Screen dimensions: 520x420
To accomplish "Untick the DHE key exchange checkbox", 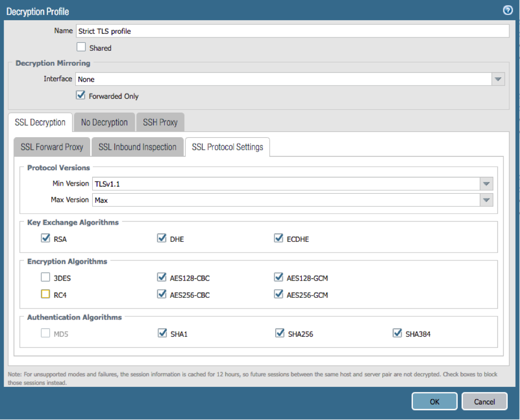I will tap(162, 239).
